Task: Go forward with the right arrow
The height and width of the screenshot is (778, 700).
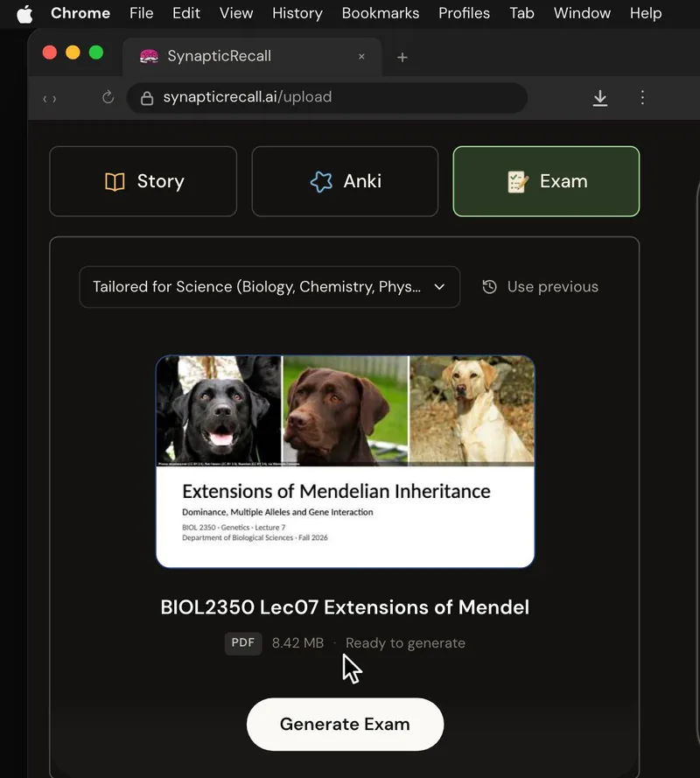Action: (54, 99)
